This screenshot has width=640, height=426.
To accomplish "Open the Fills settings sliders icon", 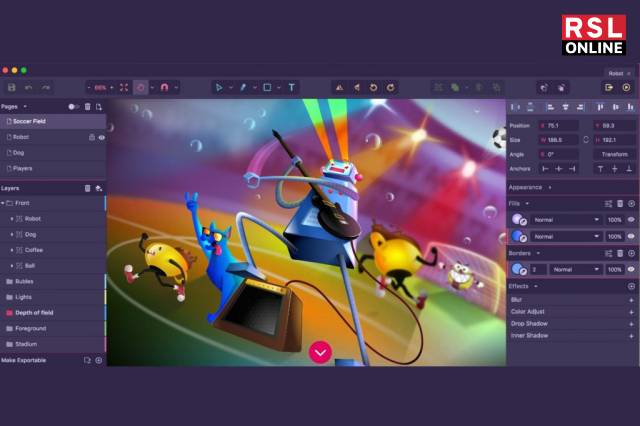I will 609,204.
